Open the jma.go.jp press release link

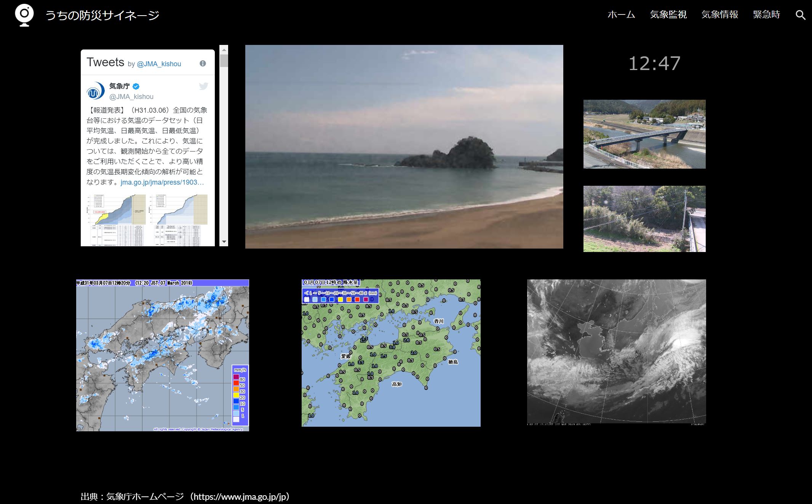point(162,182)
